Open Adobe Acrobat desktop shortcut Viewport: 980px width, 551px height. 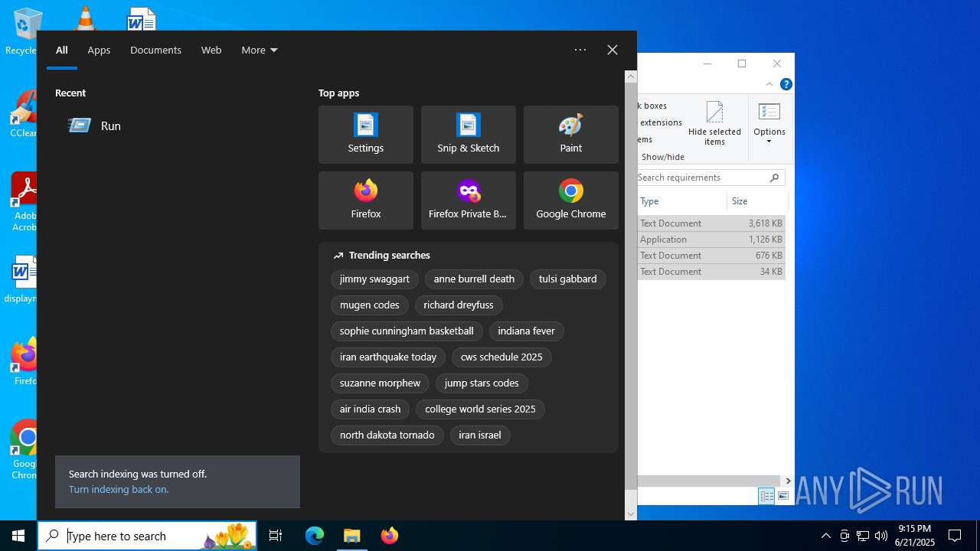tap(23, 201)
